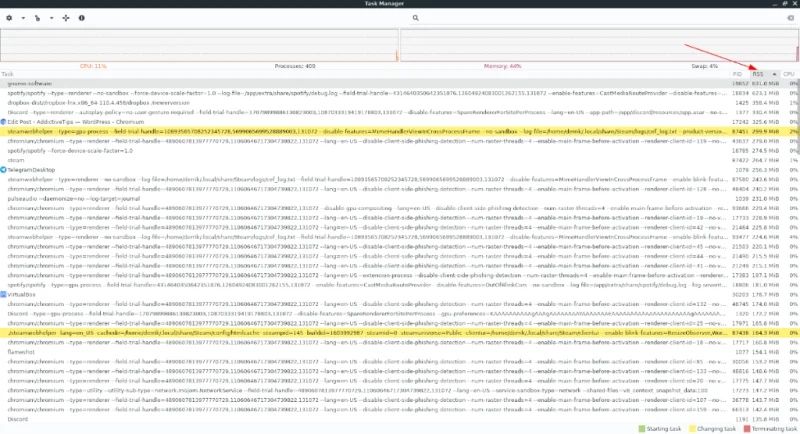Viewport: 800px width, 434px height.
Task: Focus the process filter search field
Action: point(602,18)
